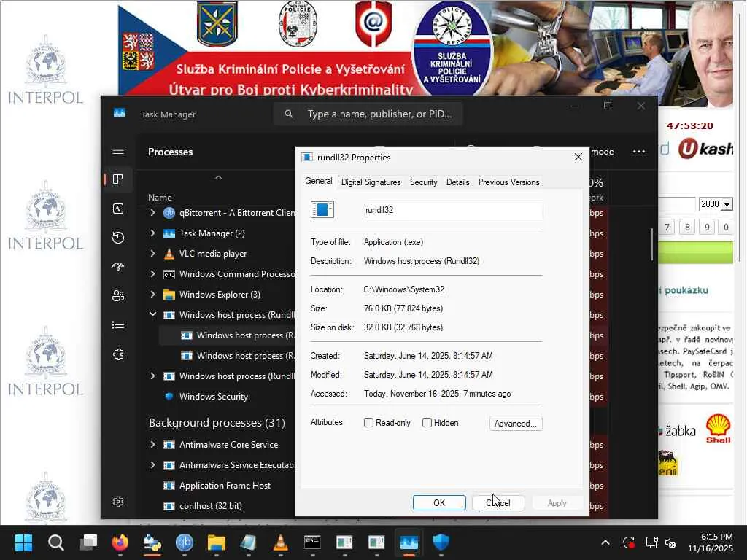Click Cancel in rundll32 Properties
Screen dimensions: 747x560
pyautogui.click(x=498, y=503)
